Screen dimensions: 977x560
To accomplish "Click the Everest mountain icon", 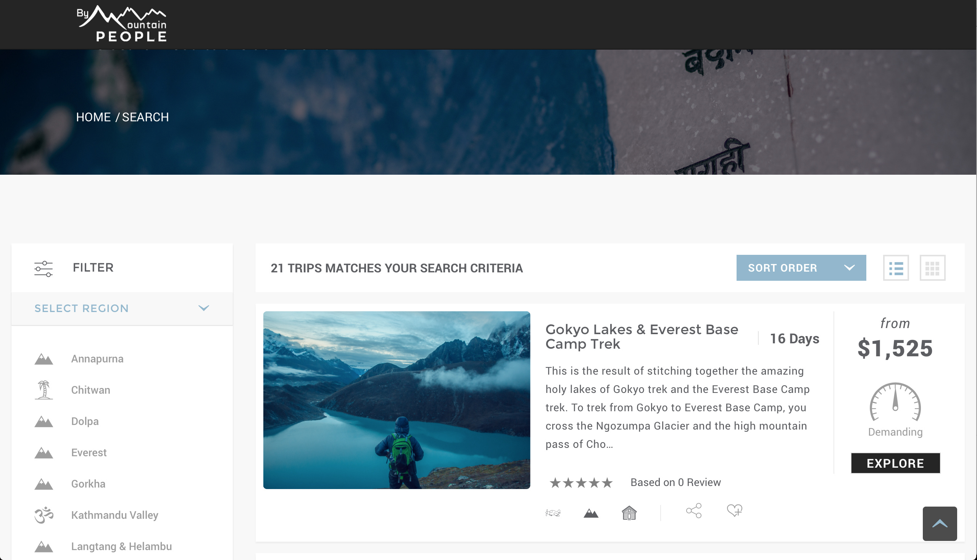I will point(44,453).
